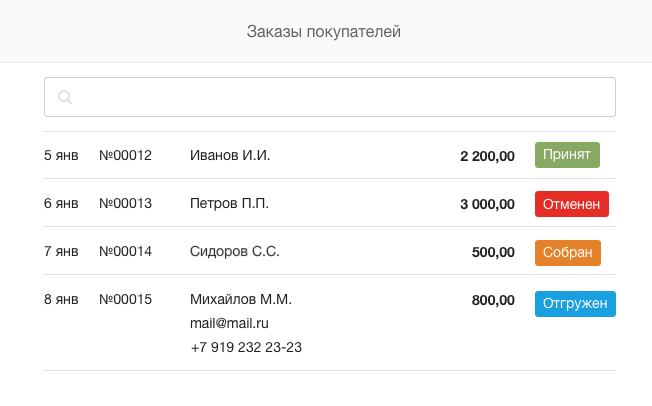Click the 5 янв order date
The width and height of the screenshot is (652, 406).
point(61,155)
